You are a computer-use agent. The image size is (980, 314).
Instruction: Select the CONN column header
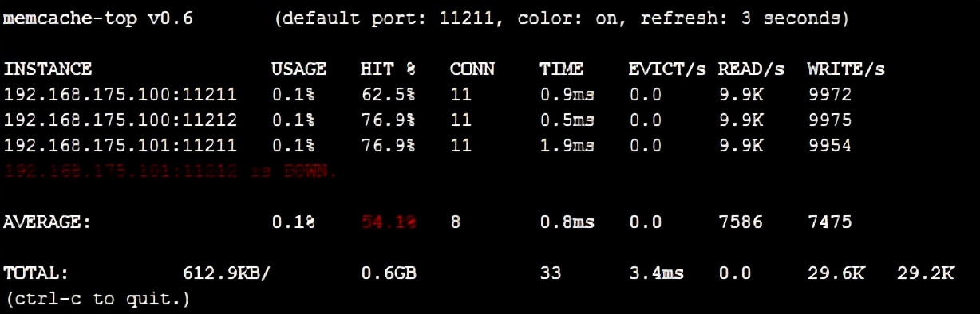pos(472,69)
